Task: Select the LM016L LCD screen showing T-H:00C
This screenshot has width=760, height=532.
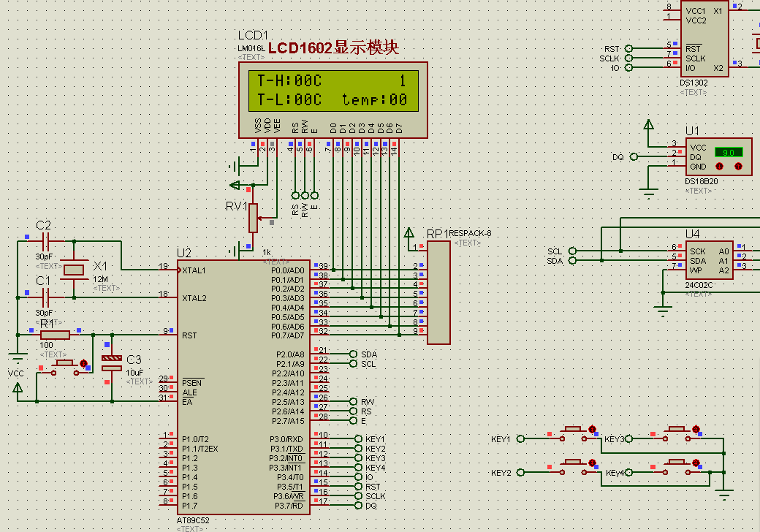Action: coord(333,91)
